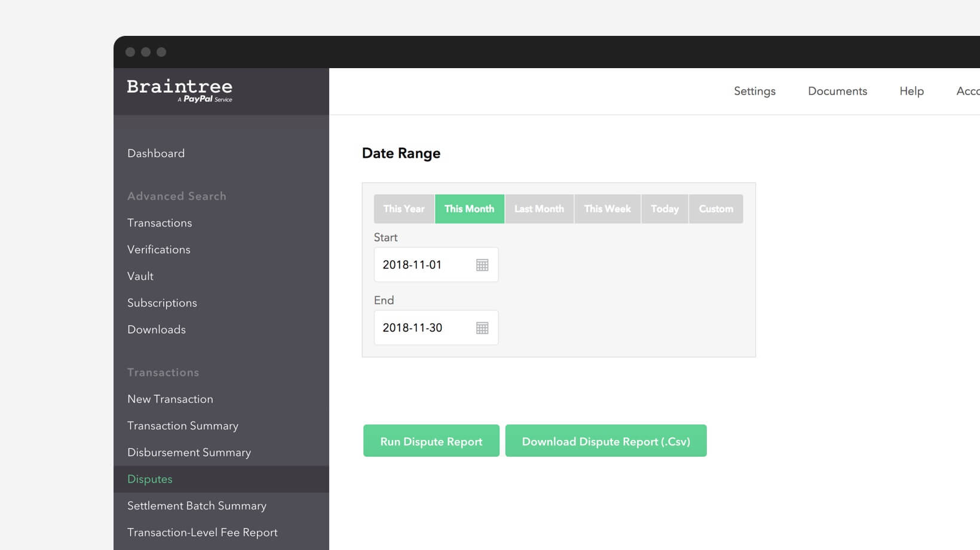Screen dimensions: 980x550
Task: Open Transaction-Level Fee Report
Action: pyautogui.click(x=203, y=533)
